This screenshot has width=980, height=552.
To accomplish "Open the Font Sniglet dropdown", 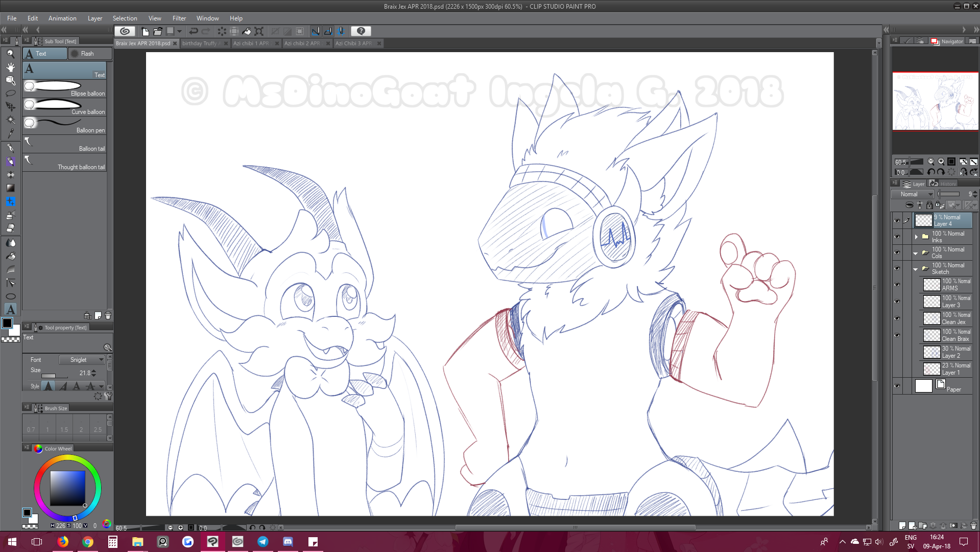I will pyautogui.click(x=82, y=360).
